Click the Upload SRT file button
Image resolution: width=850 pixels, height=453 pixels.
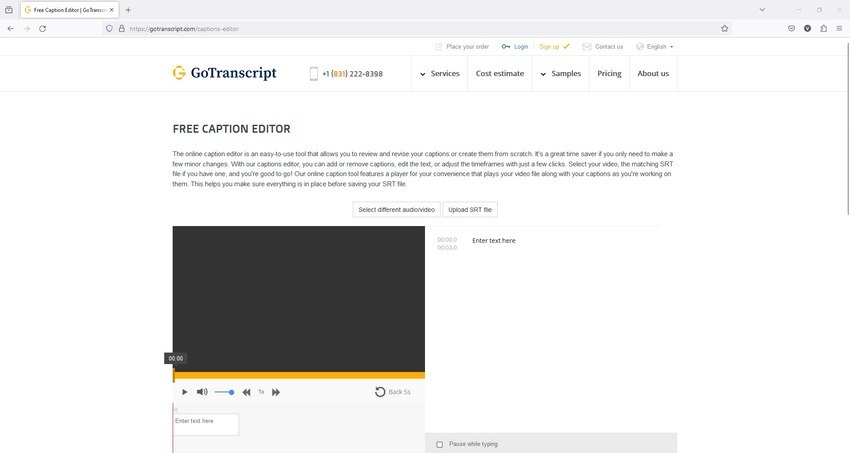point(470,210)
